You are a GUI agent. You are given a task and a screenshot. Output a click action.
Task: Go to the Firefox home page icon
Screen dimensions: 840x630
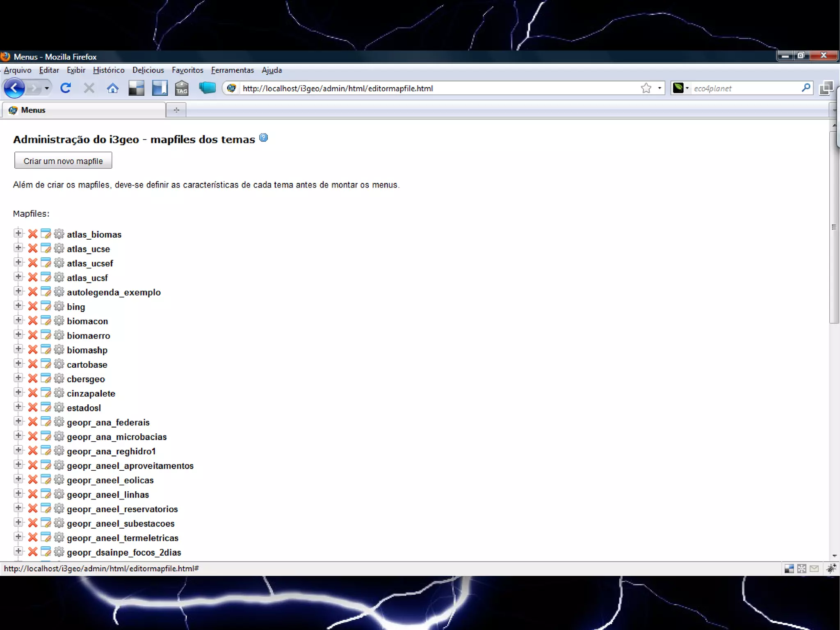[113, 88]
